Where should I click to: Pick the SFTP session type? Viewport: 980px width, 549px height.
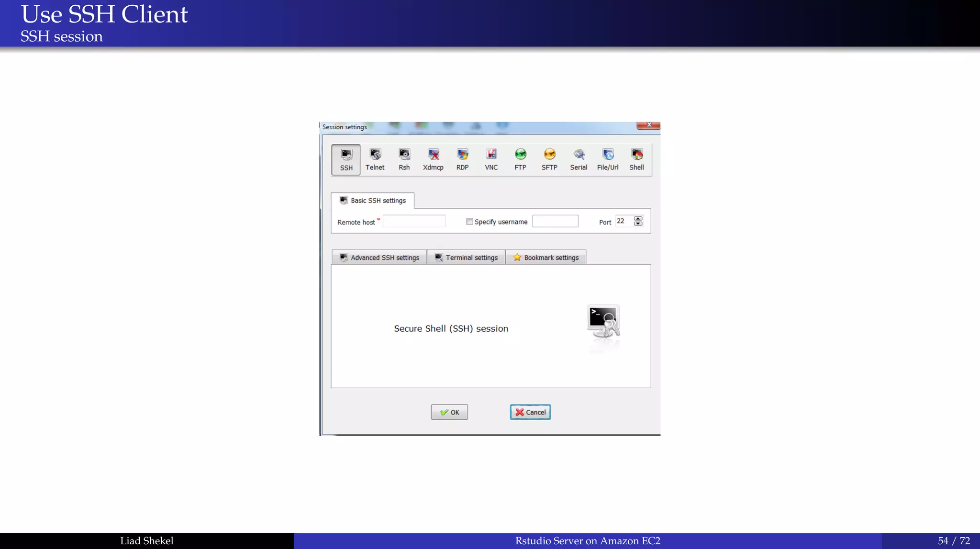coord(550,160)
